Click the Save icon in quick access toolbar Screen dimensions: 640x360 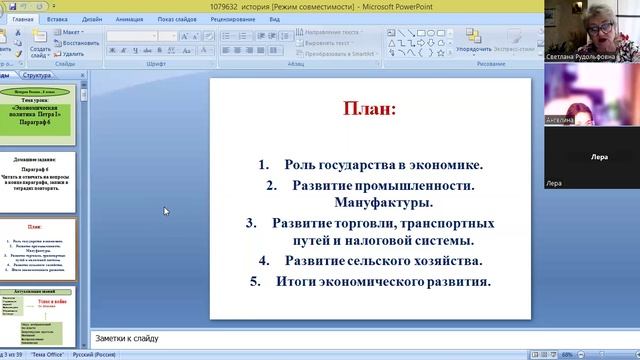[x=13, y=7]
